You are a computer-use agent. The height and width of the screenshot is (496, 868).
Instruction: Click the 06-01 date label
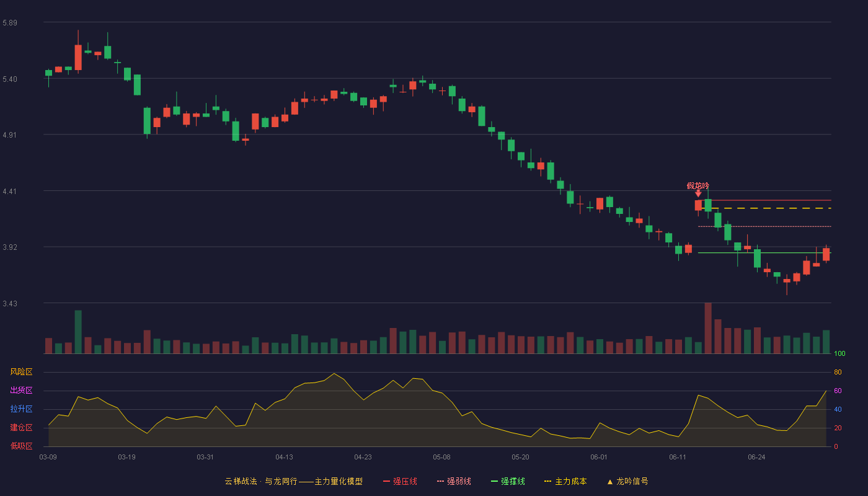click(x=599, y=457)
